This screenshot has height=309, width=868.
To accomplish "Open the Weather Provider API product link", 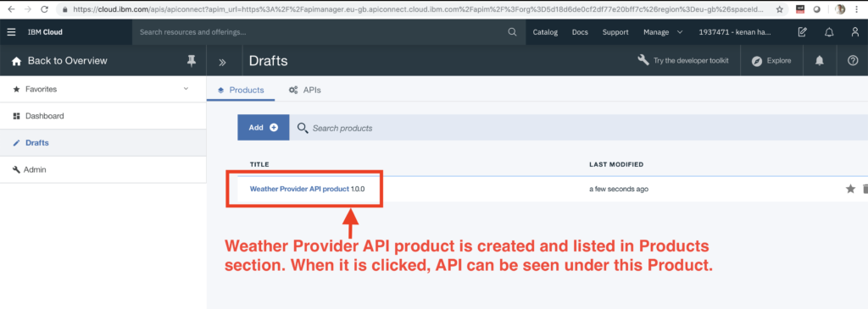I will 299,189.
